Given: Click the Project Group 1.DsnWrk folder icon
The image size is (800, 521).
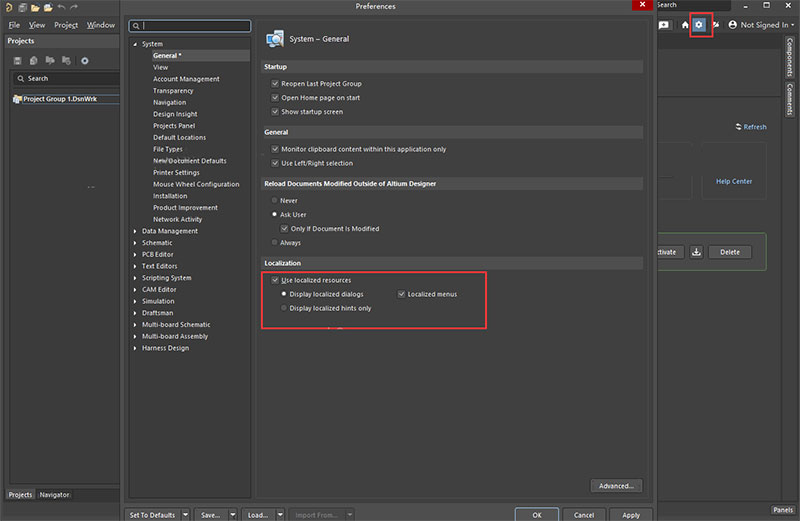Looking at the screenshot, I should pos(17,99).
